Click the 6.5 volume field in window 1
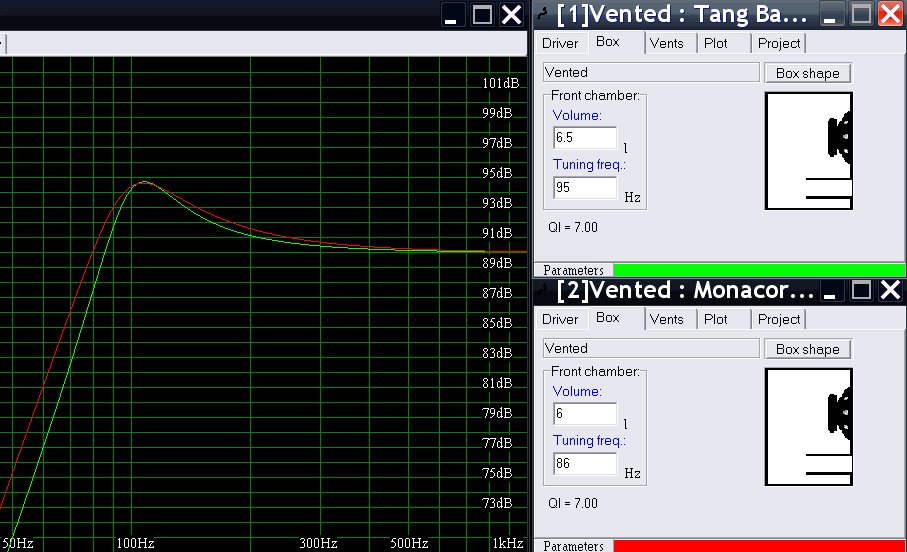 click(x=585, y=138)
